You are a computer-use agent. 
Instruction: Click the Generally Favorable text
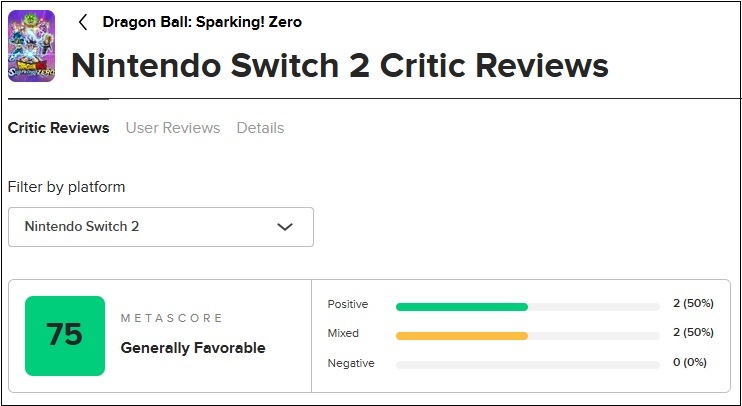click(x=193, y=348)
